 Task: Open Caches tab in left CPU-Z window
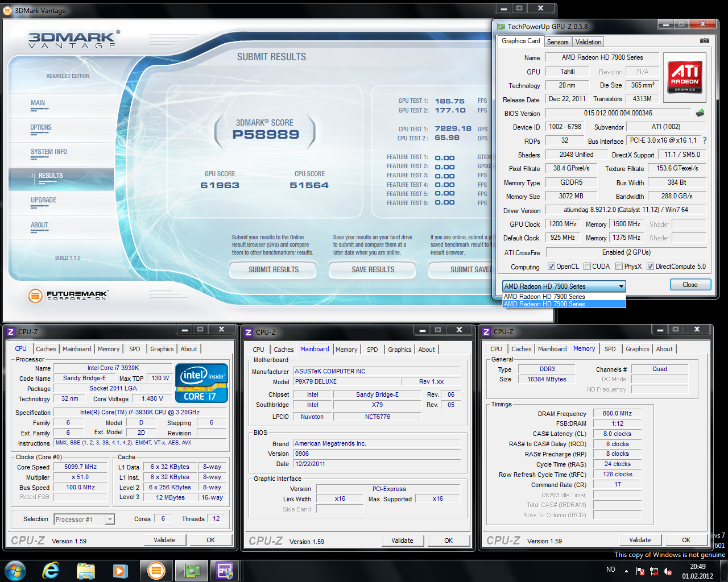[x=46, y=349]
